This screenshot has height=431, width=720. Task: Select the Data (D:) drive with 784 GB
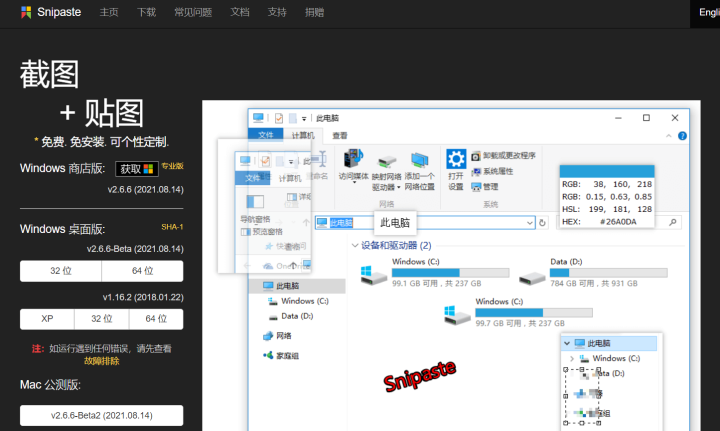[x=592, y=272]
